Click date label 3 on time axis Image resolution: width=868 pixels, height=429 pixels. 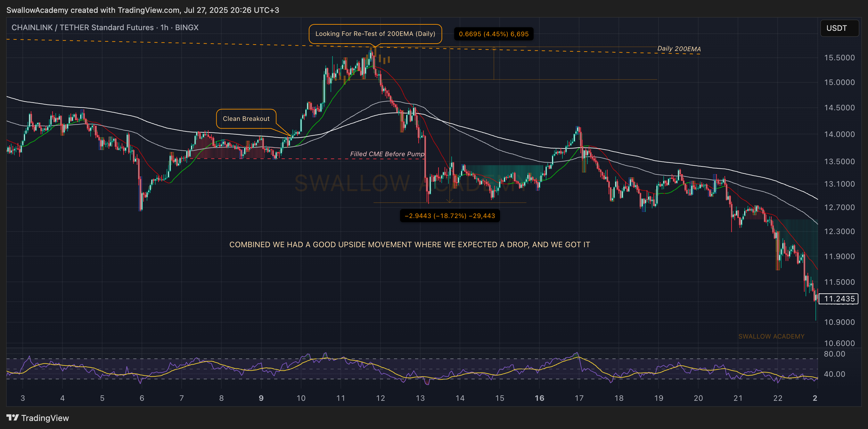point(22,398)
